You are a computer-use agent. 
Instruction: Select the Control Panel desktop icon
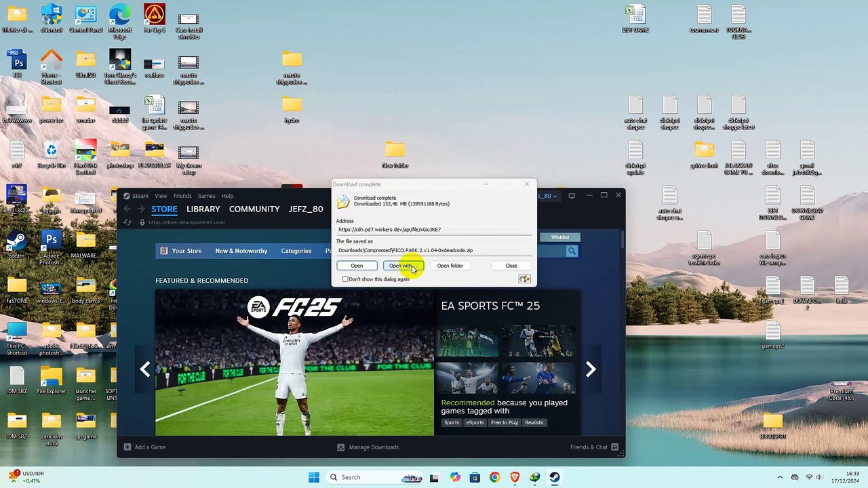click(85, 19)
